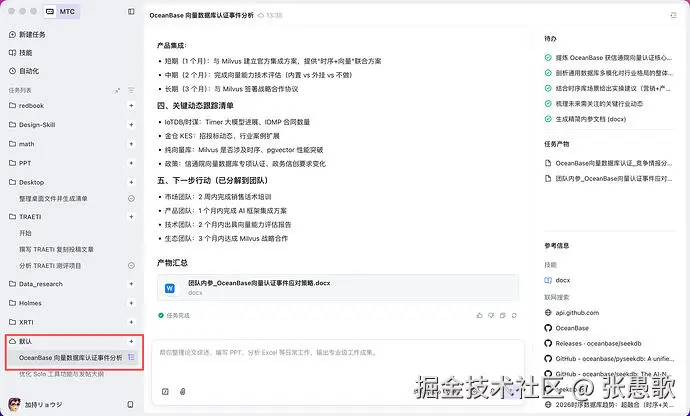Open the docx skill reference
The height and width of the screenshot is (416, 690).
coord(557,280)
